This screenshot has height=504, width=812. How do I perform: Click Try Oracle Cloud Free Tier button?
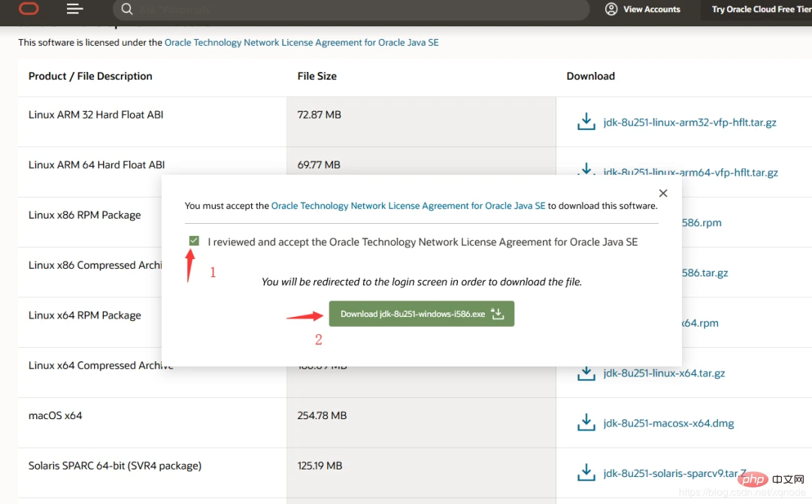(x=761, y=10)
